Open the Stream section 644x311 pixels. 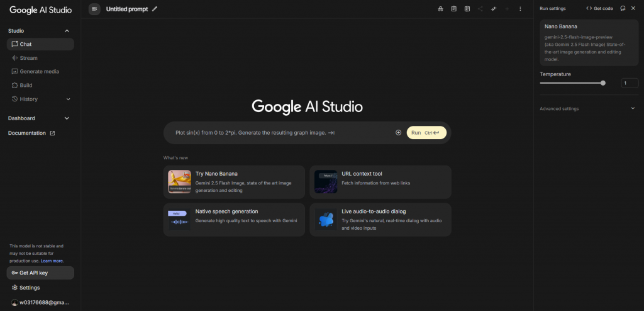click(40, 58)
